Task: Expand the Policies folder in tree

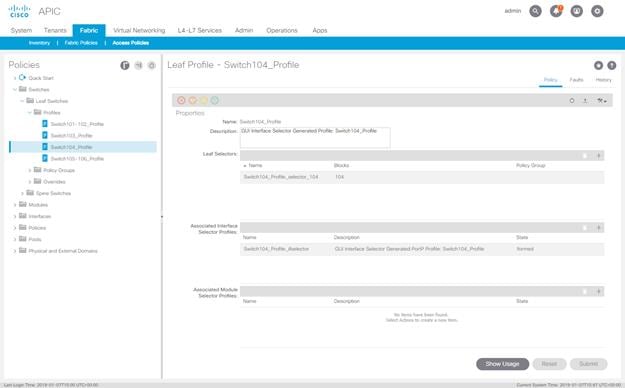Action: [15, 228]
